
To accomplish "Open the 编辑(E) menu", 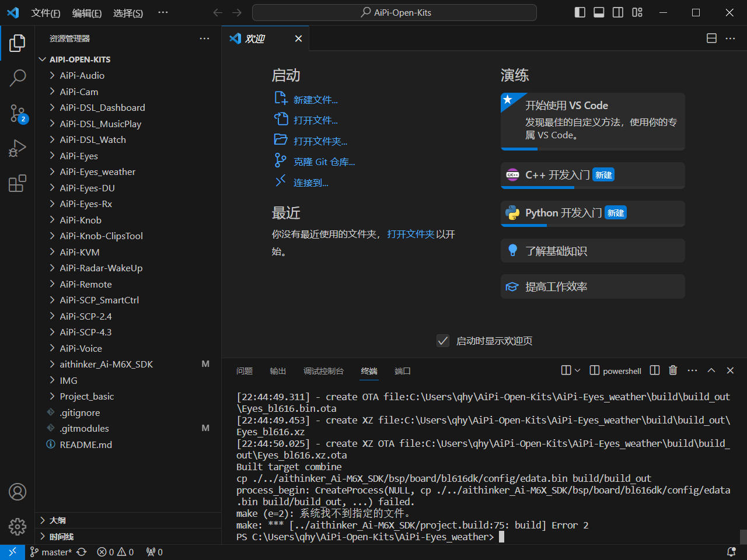I will [87, 13].
